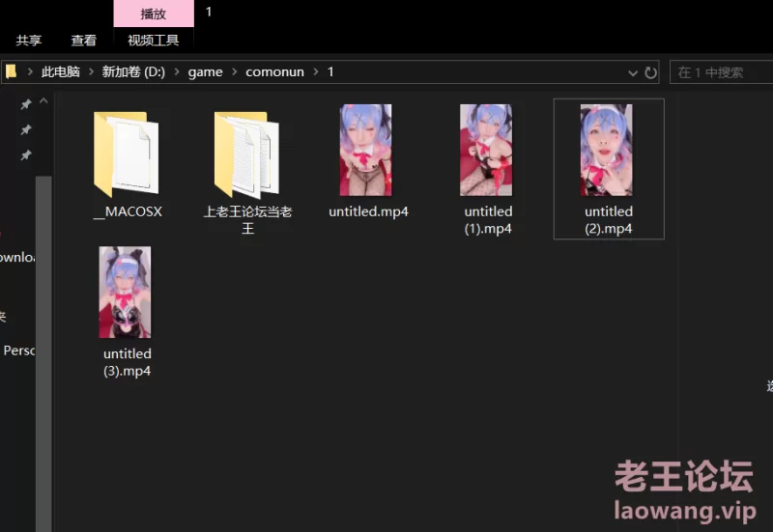Expand chevron after comonun breadcrumb
The image size is (773, 532).
pyautogui.click(x=316, y=71)
